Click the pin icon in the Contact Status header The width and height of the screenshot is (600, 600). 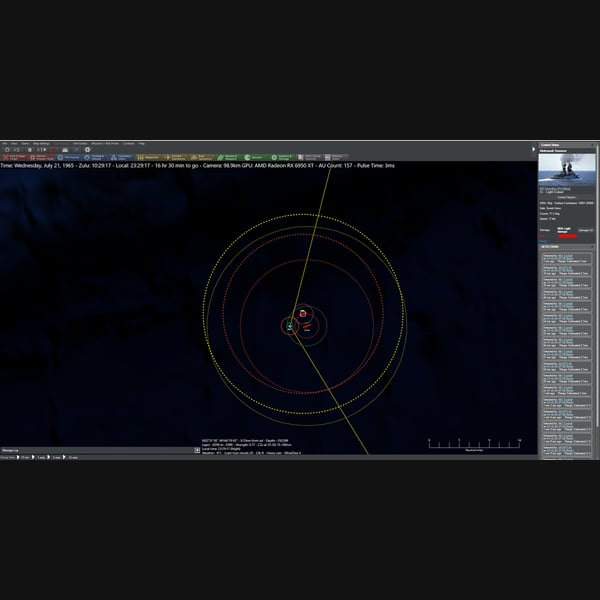pos(593,145)
